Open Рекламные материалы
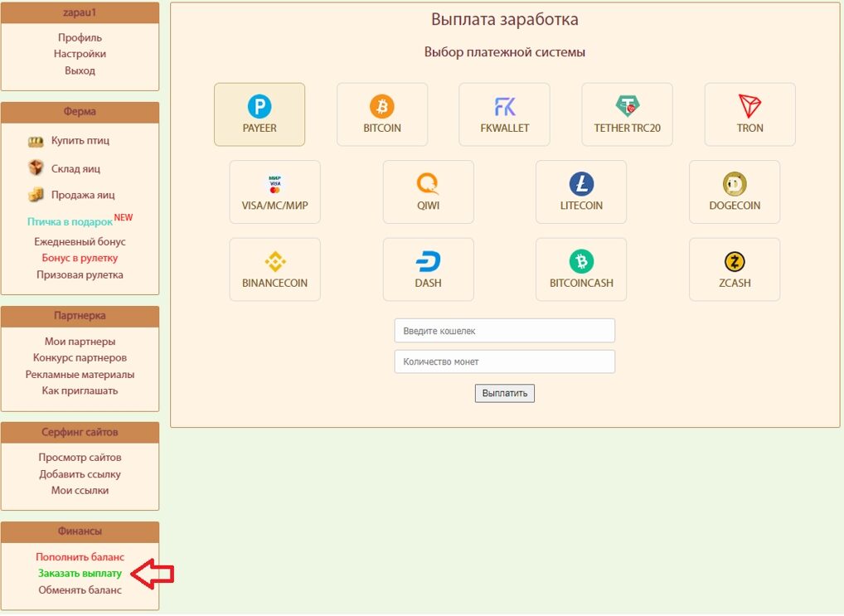This screenshot has height=616, width=844. 80,374
